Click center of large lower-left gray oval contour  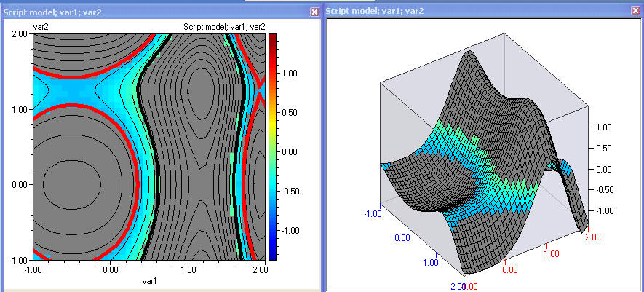click(x=73, y=178)
